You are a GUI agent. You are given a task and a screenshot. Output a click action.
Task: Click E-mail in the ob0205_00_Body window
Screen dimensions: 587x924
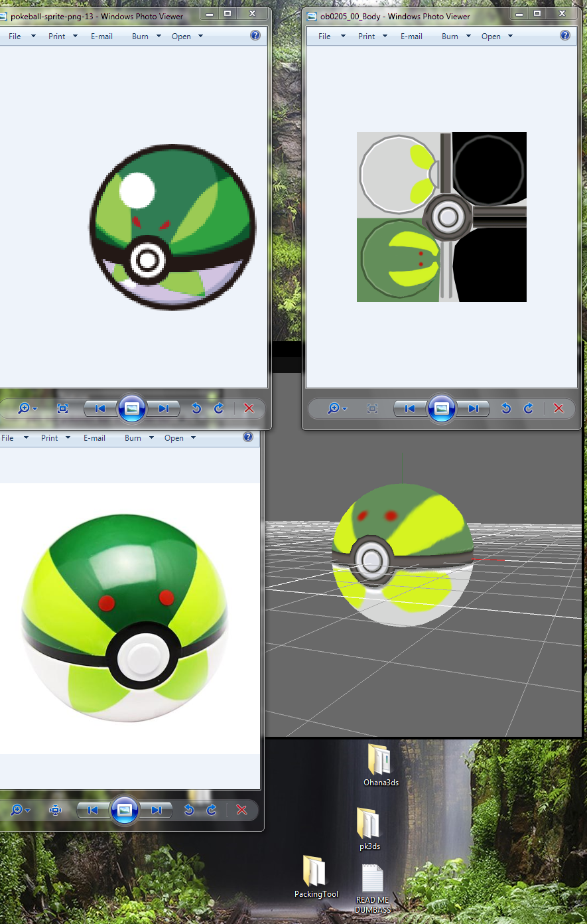click(411, 37)
